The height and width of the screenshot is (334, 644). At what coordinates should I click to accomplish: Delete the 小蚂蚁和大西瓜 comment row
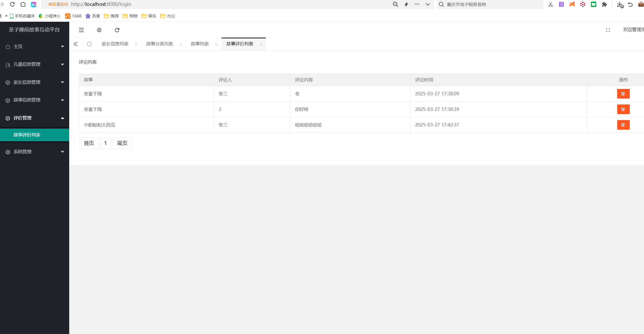(623, 125)
